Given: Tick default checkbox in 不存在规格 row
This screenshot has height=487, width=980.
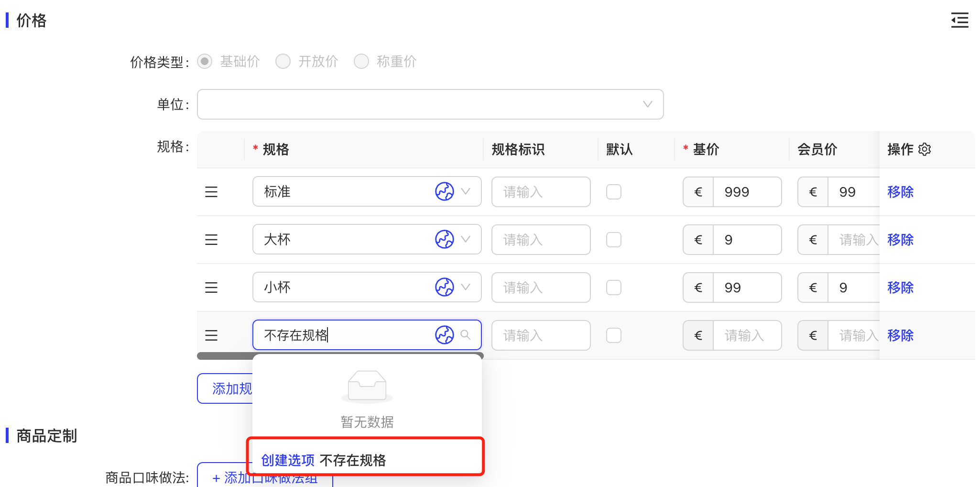Looking at the screenshot, I should (614, 335).
